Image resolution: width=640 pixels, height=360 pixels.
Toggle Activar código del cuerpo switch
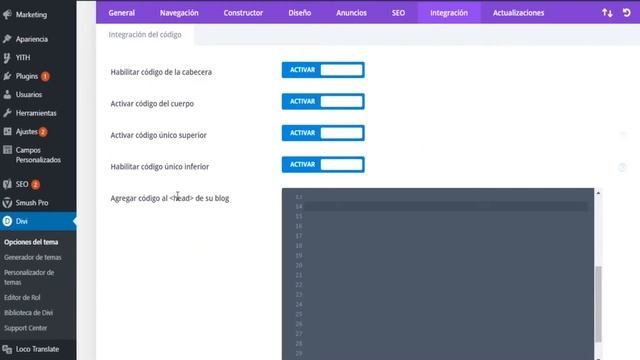pyautogui.click(x=323, y=101)
